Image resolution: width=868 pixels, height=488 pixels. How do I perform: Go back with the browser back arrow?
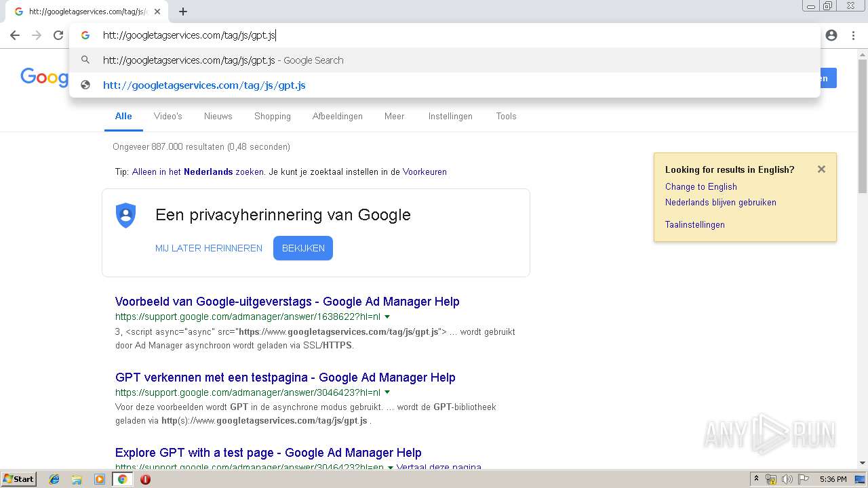pyautogui.click(x=15, y=35)
